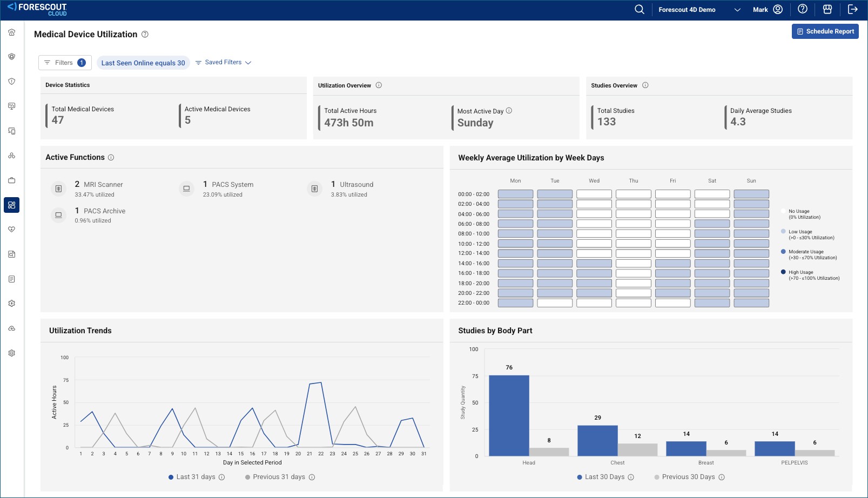Open Mark's user profile icon
The width and height of the screenshot is (868, 498).
[778, 9]
